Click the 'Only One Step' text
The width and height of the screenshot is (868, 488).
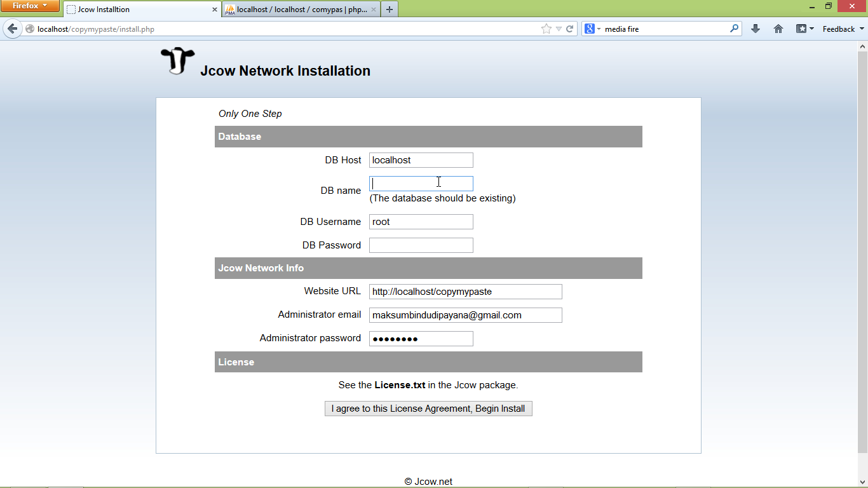pyautogui.click(x=250, y=114)
